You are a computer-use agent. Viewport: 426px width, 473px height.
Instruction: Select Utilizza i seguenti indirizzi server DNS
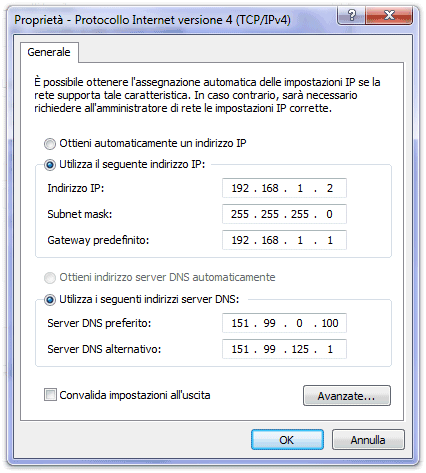pyautogui.click(x=50, y=300)
